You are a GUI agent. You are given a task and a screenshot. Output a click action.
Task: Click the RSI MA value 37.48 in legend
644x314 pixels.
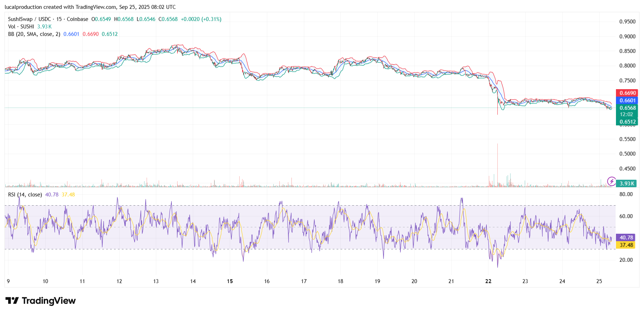pyautogui.click(x=68, y=195)
